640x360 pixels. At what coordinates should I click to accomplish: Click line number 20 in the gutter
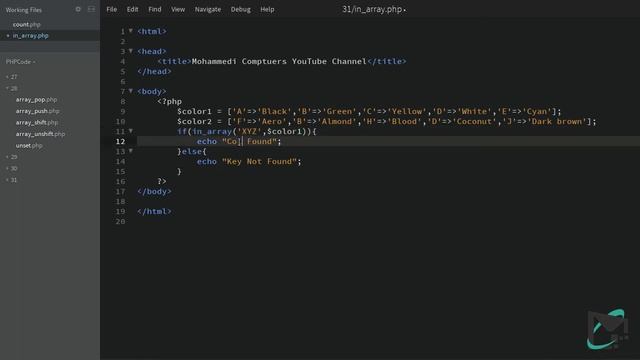click(120, 222)
